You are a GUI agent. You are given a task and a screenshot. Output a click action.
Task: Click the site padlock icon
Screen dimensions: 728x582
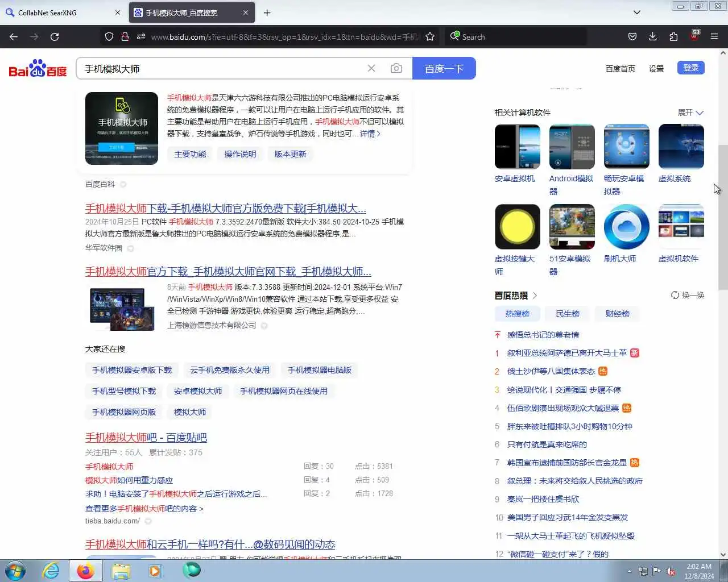point(125,36)
